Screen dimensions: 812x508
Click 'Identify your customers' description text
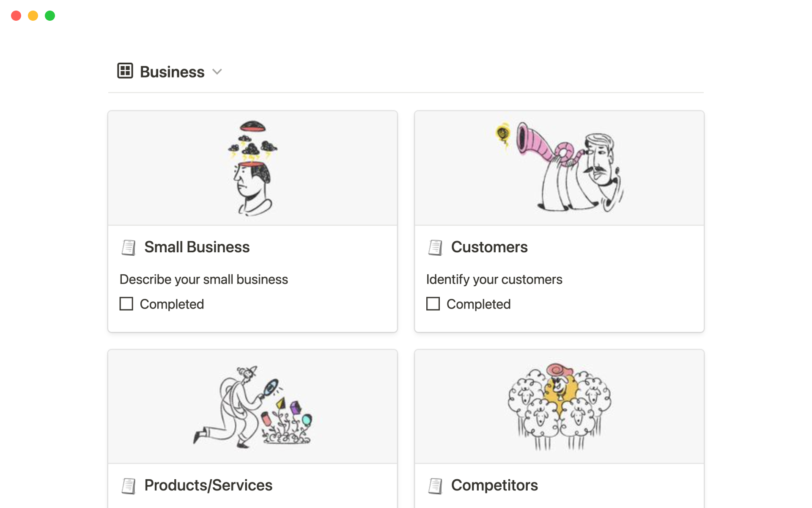494,279
